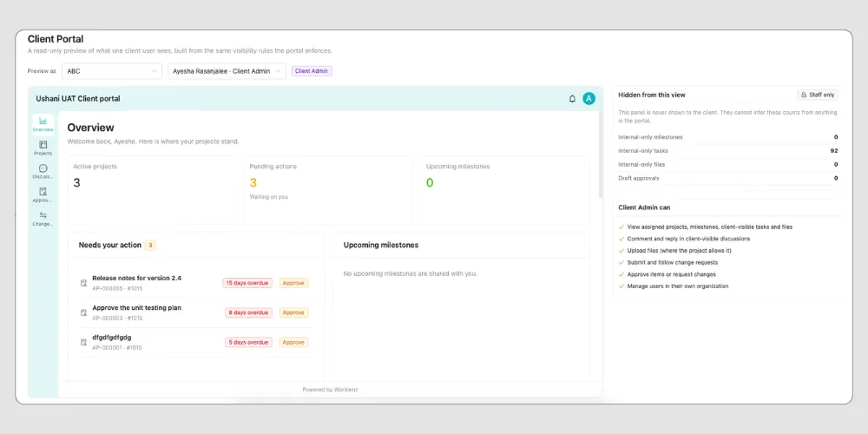This screenshot has width=868, height=434.
Task: Select Overview in the portal sidebar
Action: (x=43, y=124)
